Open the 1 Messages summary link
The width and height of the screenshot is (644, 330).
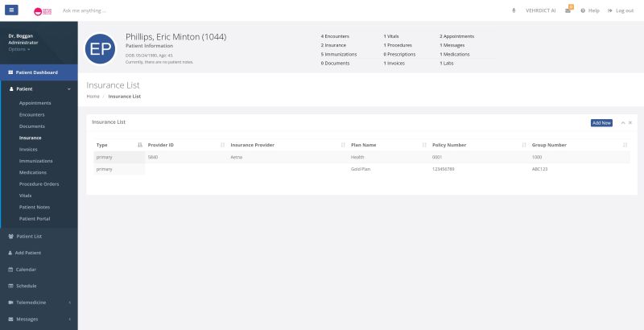452,45
